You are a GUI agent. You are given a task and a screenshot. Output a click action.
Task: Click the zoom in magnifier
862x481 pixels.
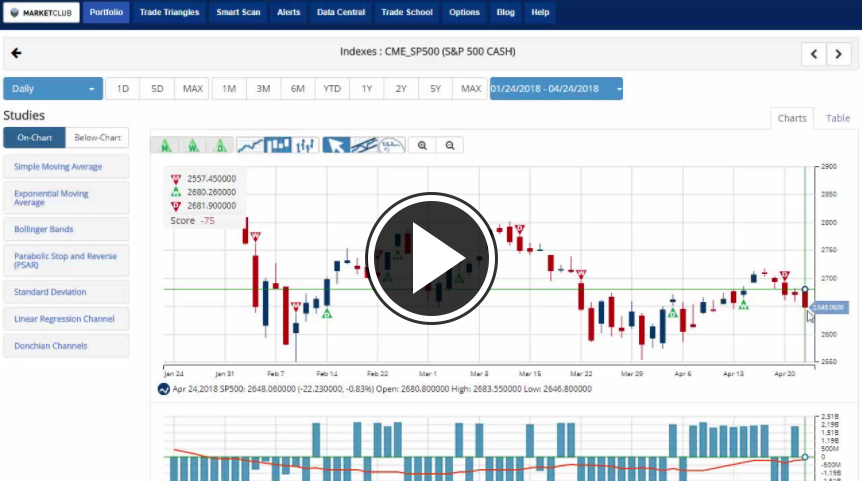[x=423, y=146]
